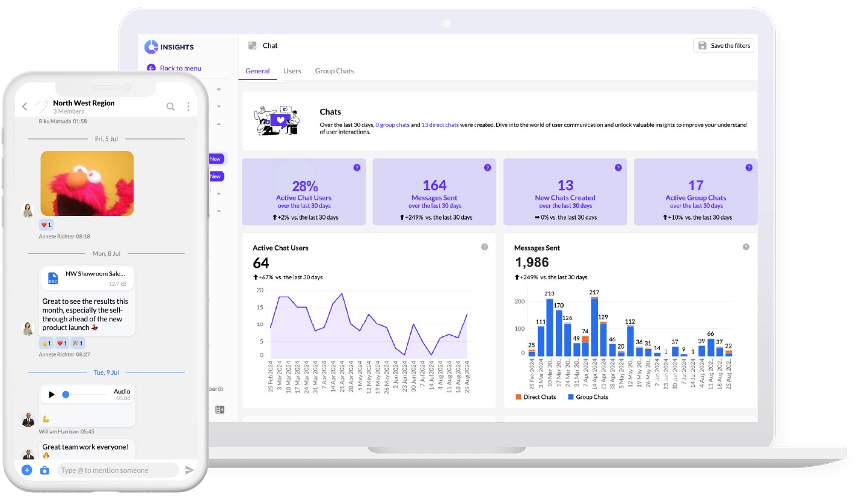The image size is (868, 500).
Task: Click the Save the filters button
Action: 724,46
